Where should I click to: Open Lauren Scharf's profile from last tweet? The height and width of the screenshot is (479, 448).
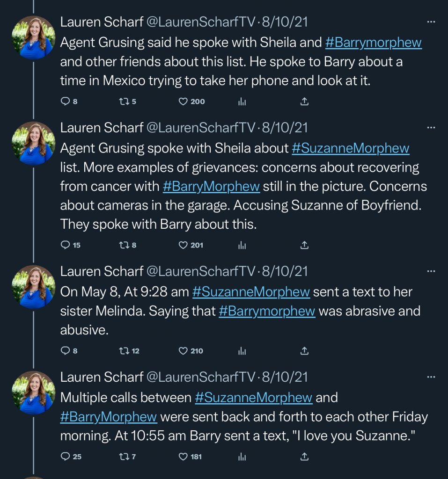(x=102, y=377)
